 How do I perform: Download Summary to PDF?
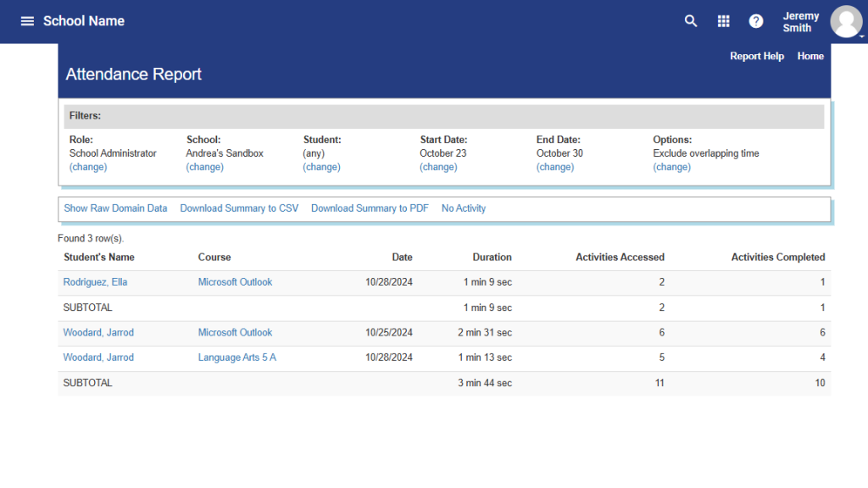coord(370,208)
